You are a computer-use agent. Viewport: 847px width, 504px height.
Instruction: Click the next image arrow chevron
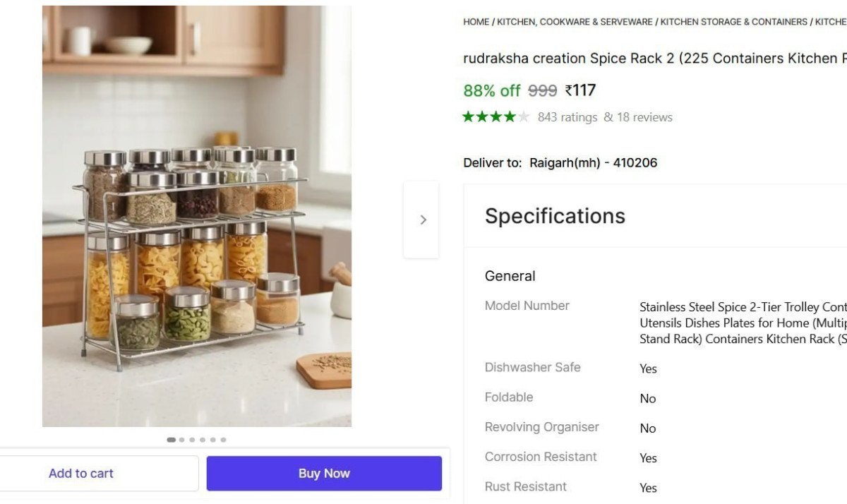(421, 220)
